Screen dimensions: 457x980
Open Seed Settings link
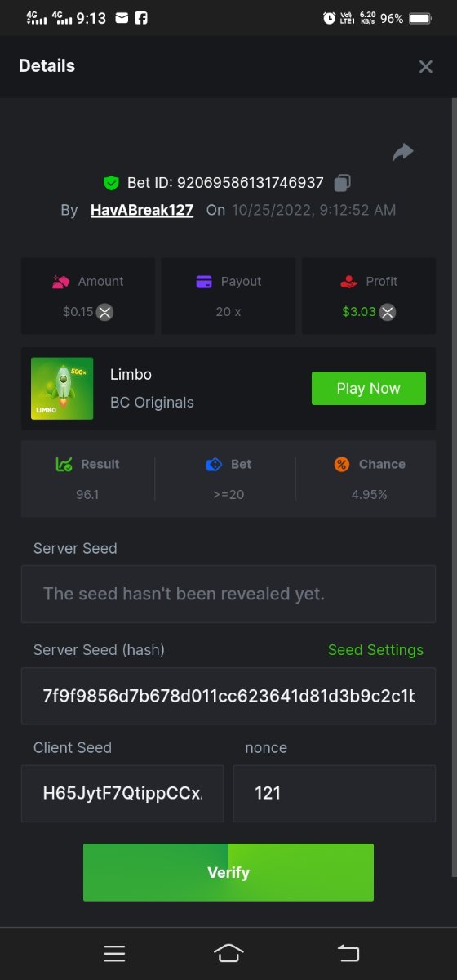tap(375, 650)
